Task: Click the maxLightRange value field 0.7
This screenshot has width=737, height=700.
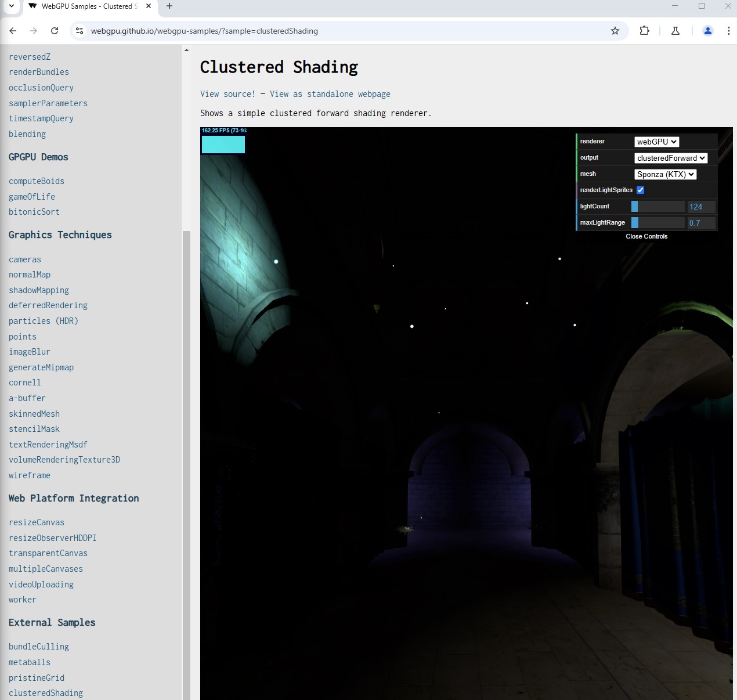Action: coord(702,223)
